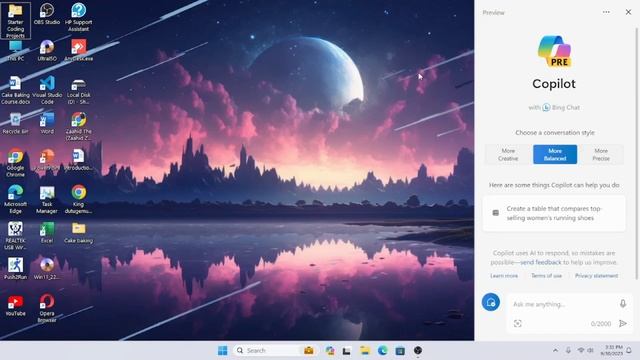Open the Cake baking folder
Image resolution: width=640 pixels, height=360 pixels.
pos(78,233)
